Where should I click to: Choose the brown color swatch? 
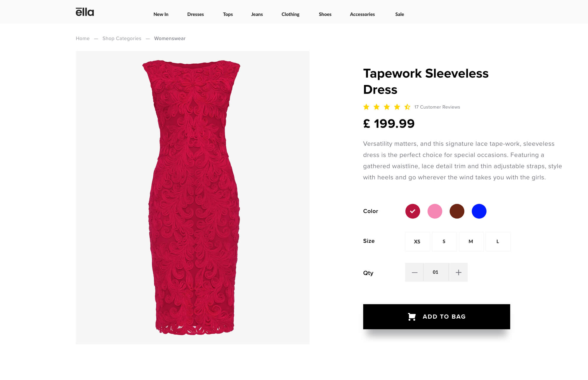click(457, 211)
